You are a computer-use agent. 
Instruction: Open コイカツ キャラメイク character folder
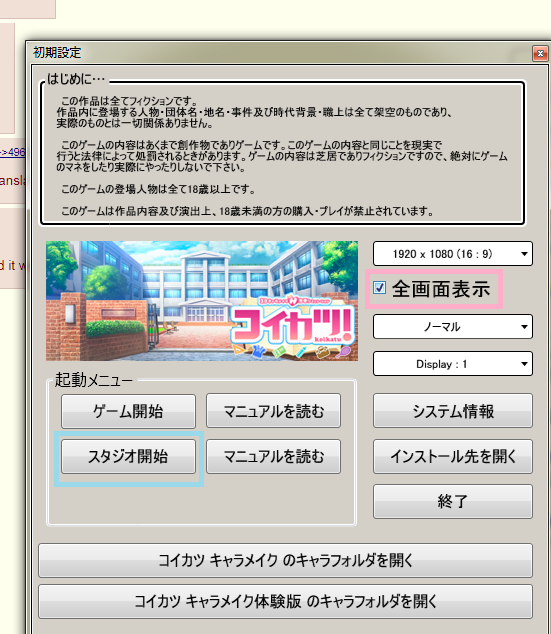pyautogui.click(x=285, y=560)
